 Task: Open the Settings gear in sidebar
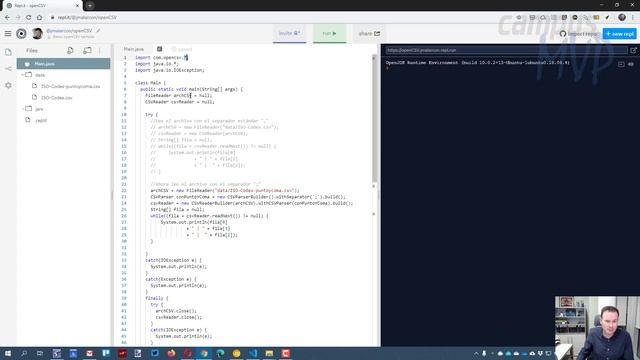tap(8, 85)
